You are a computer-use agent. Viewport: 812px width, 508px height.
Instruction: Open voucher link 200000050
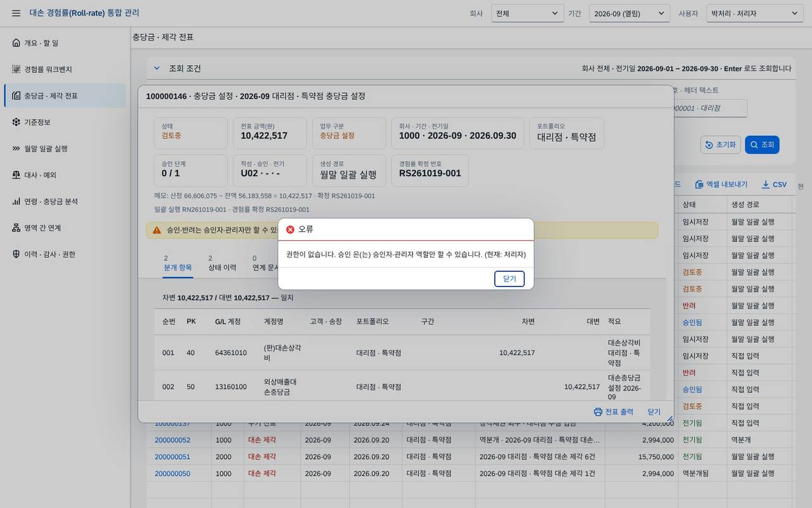point(173,473)
